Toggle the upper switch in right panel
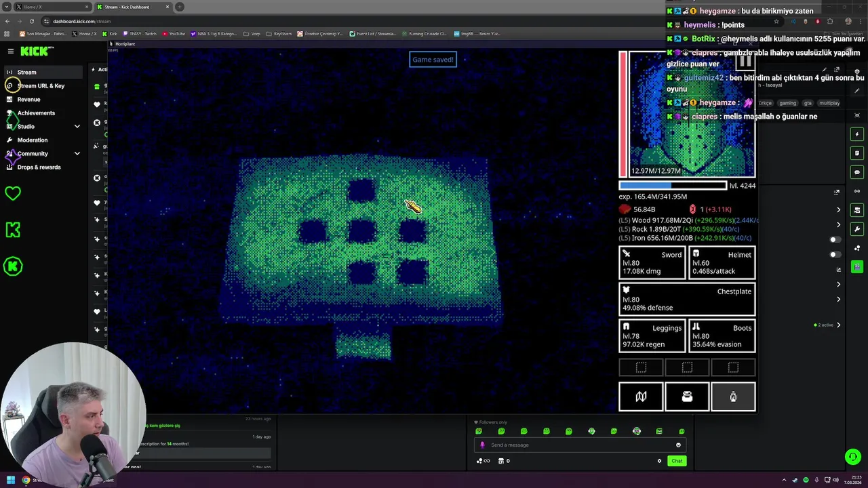Screen dimensions: 868x488 pos(835,239)
